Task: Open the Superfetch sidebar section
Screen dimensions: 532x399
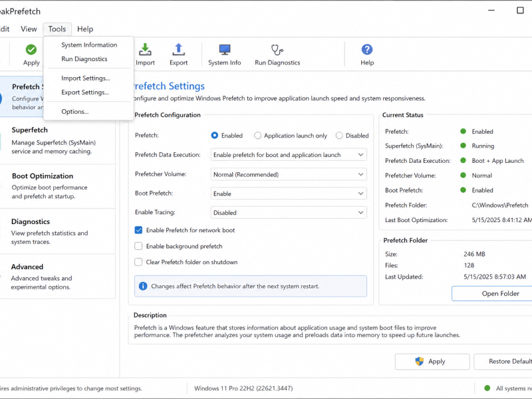Action: pos(58,140)
